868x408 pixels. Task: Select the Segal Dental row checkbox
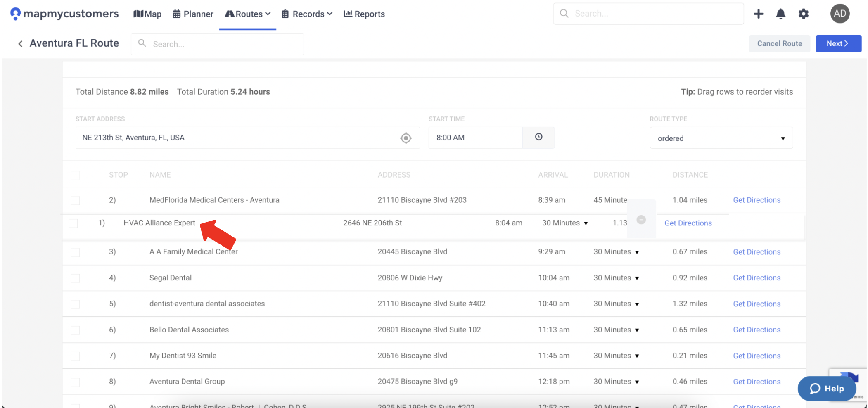click(x=75, y=278)
